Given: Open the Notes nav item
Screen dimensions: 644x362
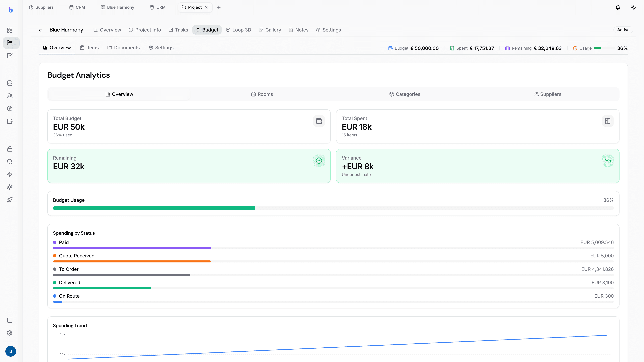Looking at the screenshot, I should click(299, 30).
